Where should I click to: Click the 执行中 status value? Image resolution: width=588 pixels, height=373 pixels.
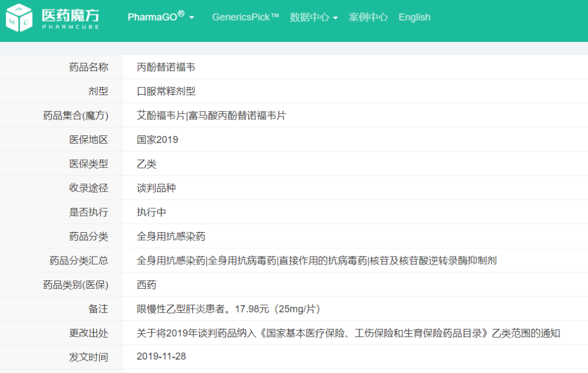pos(151,212)
